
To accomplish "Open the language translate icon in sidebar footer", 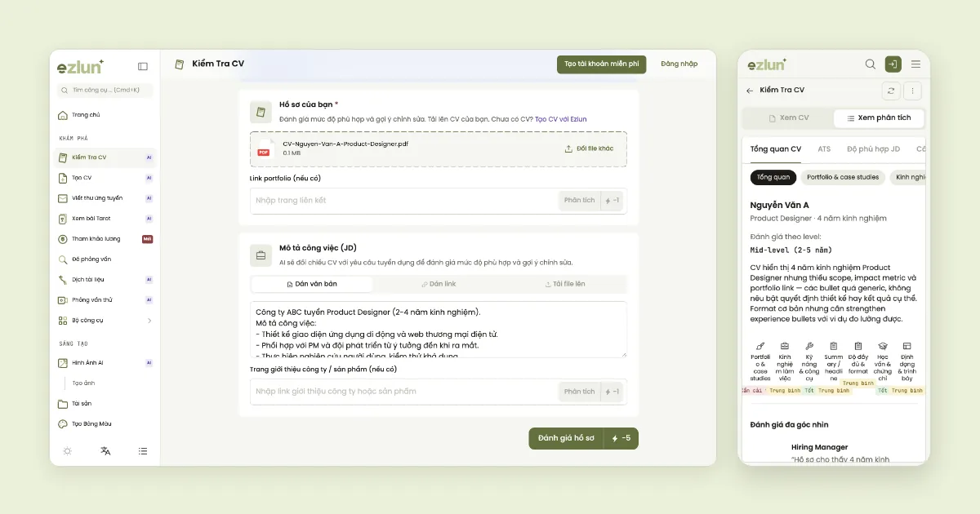I will [105, 451].
